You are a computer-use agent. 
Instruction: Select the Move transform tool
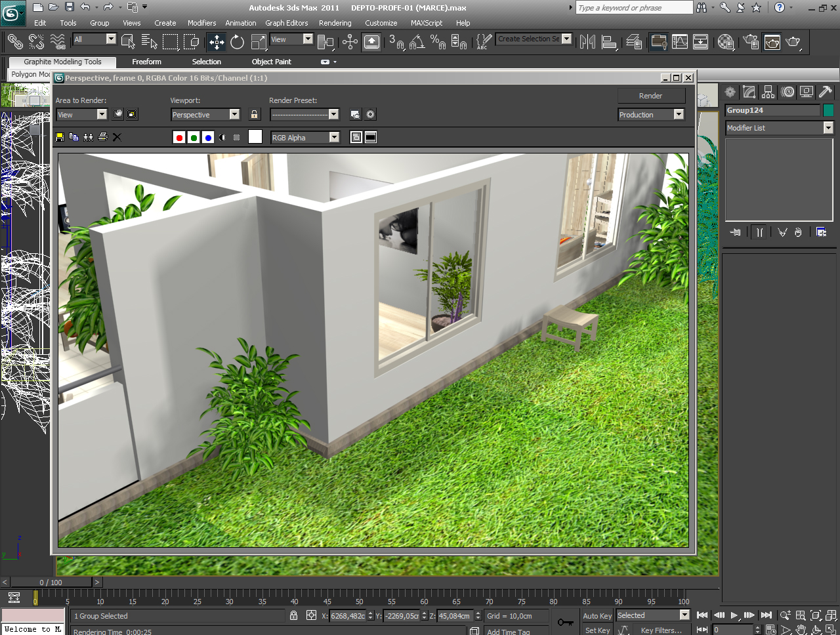point(217,43)
